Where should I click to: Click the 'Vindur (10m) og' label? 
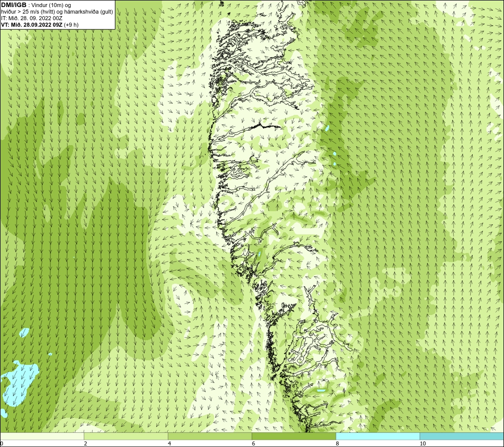[x=51, y=6]
